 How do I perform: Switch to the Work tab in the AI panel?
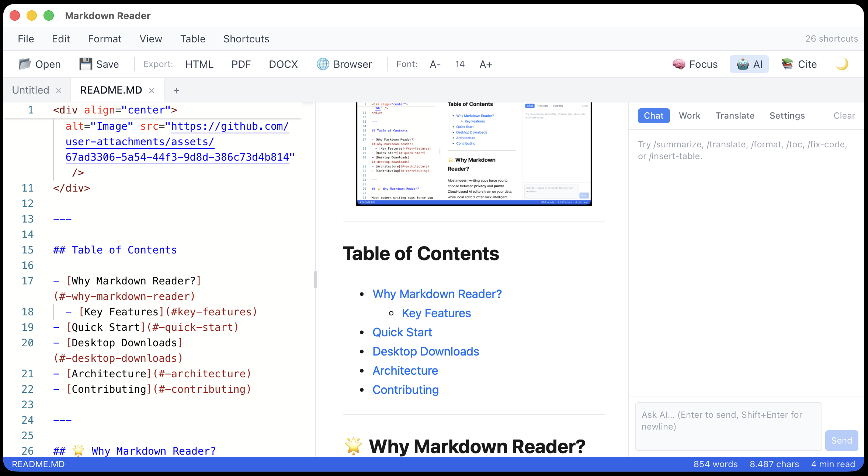[x=690, y=116]
